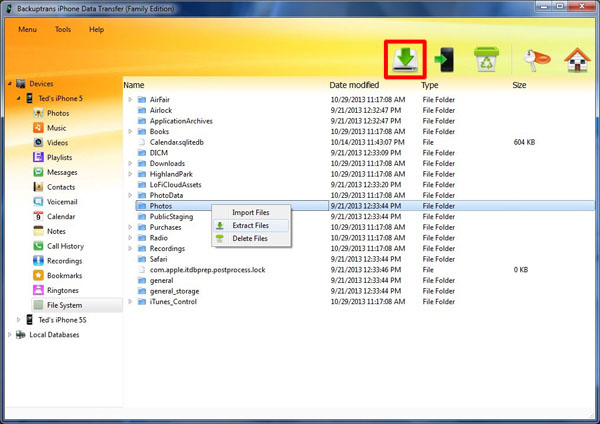Sort by the Name column header
The image size is (600, 424).
point(134,85)
